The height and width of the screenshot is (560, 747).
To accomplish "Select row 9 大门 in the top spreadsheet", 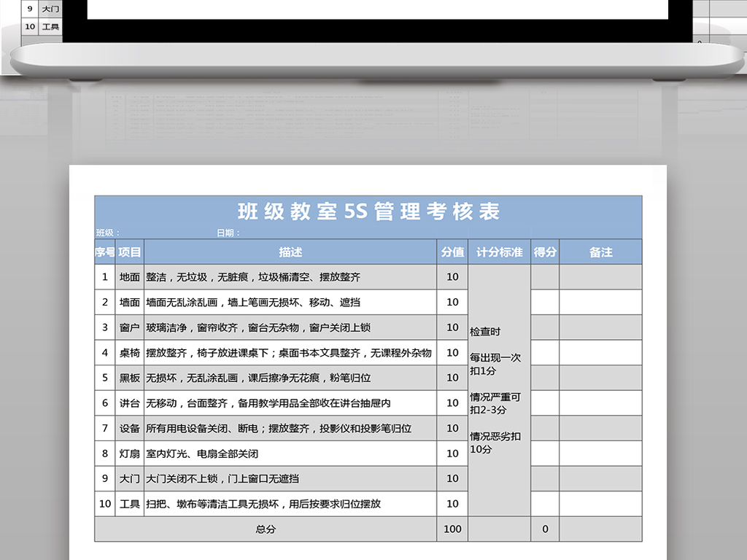I will 49,8.
